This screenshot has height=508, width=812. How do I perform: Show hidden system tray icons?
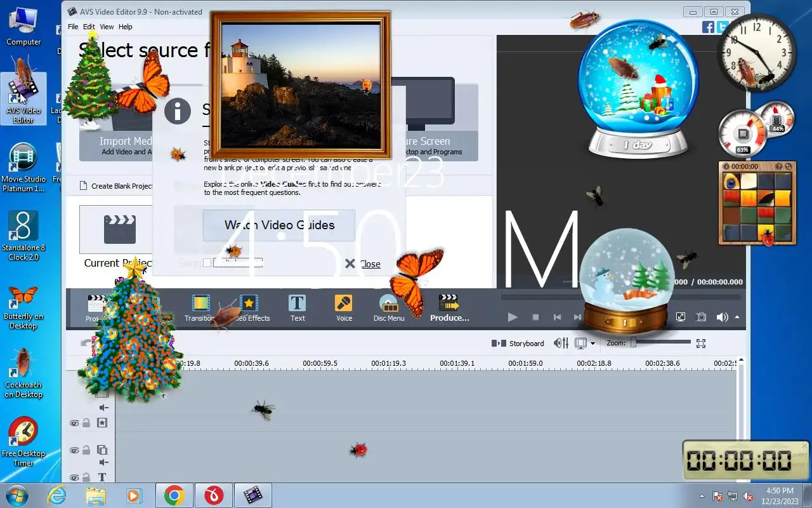702,496
